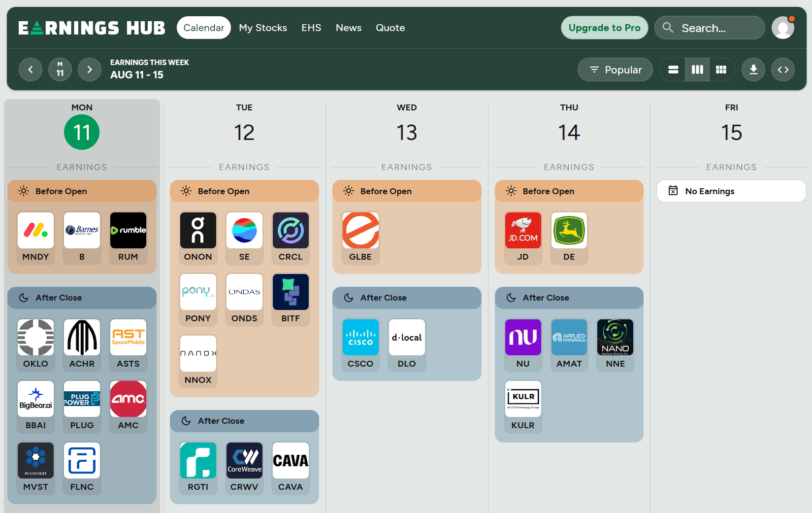
Task: Open the EHS tab
Action: point(311,28)
